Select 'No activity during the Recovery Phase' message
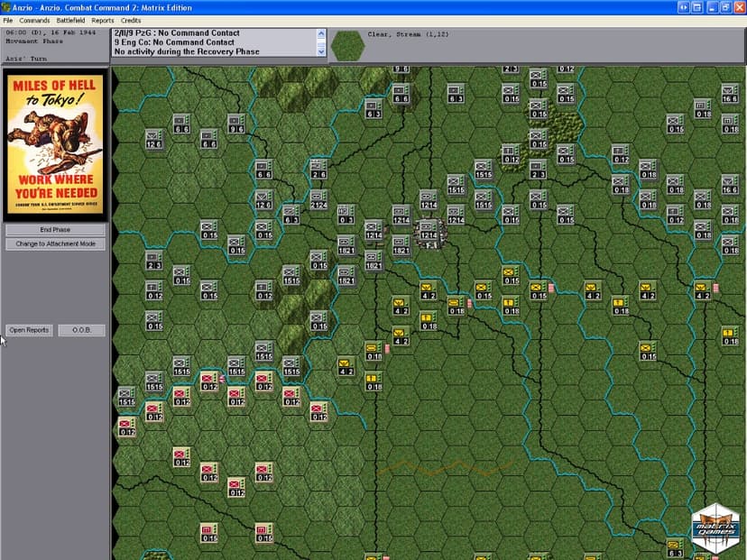 (187, 52)
